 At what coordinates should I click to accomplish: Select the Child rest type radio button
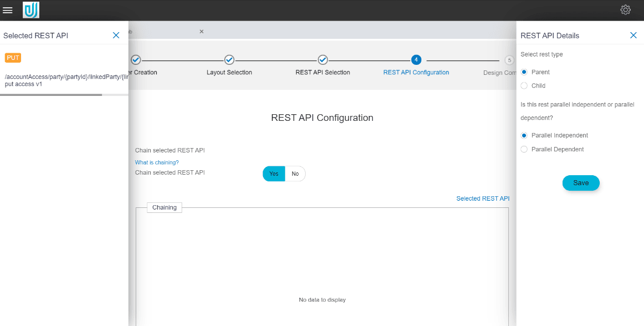coord(524,85)
